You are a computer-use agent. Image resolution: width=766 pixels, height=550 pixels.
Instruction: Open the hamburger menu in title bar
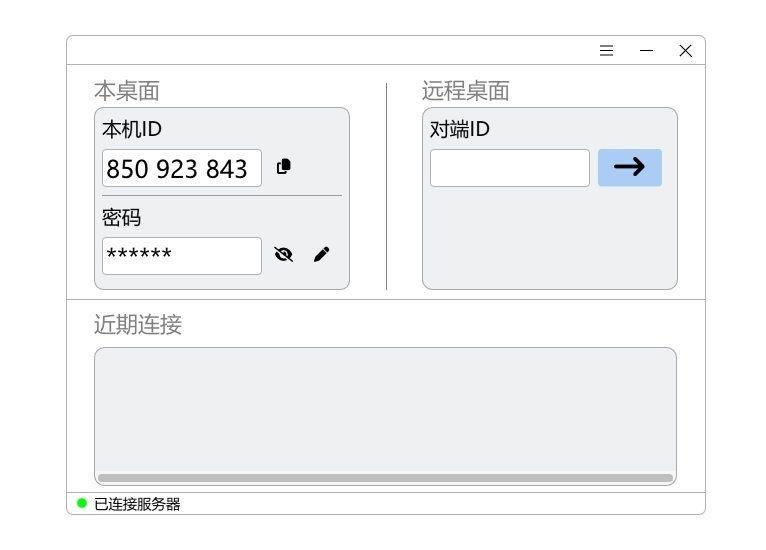[606, 51]
